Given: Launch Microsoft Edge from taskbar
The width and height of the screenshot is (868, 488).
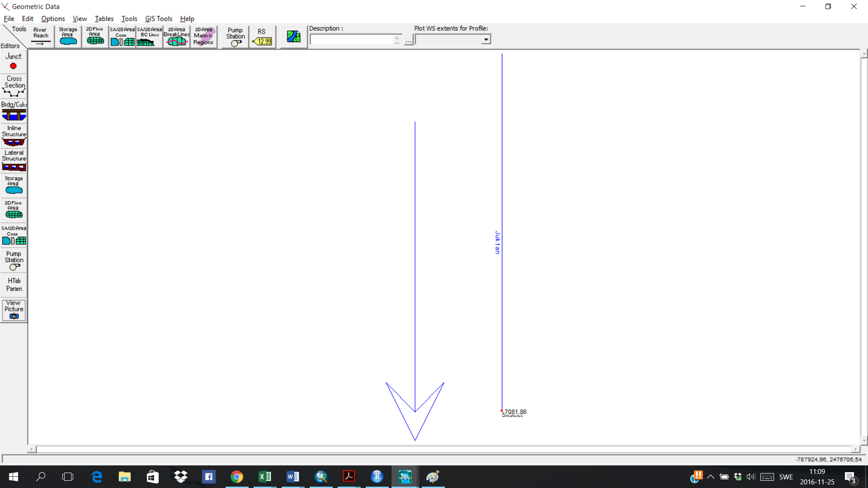Looking at the screenshot, I should tap(97, 477).
